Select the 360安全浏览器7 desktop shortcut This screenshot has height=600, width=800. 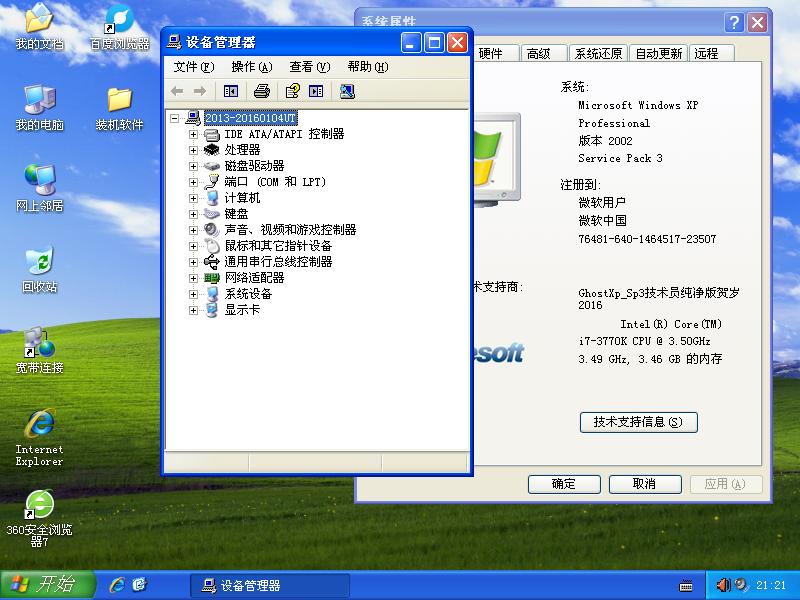pos(39,519)
